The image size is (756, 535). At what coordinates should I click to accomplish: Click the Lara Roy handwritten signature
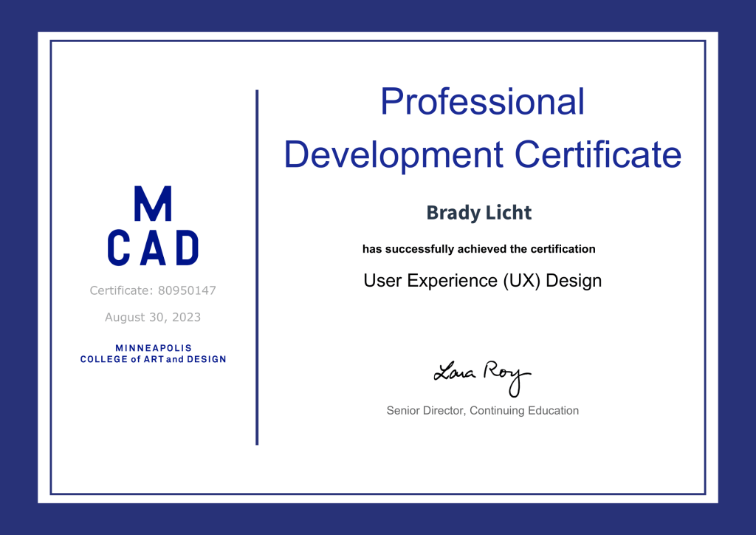(481, 375)
